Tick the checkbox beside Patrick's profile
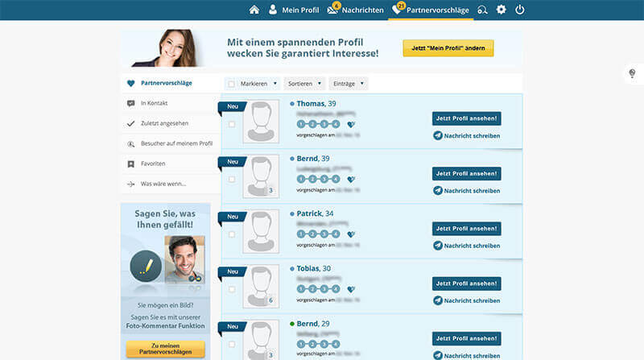Image resolution: width=644 pixels, height=360 pixels. [x=232, y=234]
